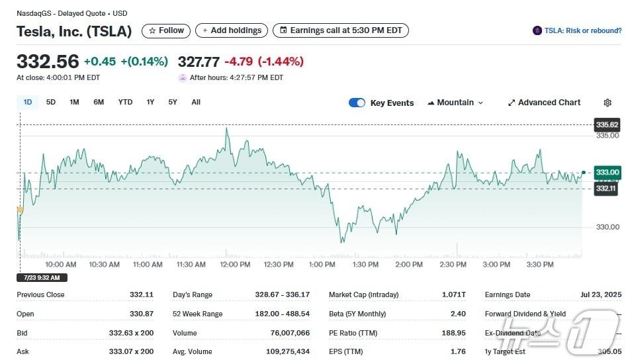Open chart settings gear icon

tap(607, 103)
